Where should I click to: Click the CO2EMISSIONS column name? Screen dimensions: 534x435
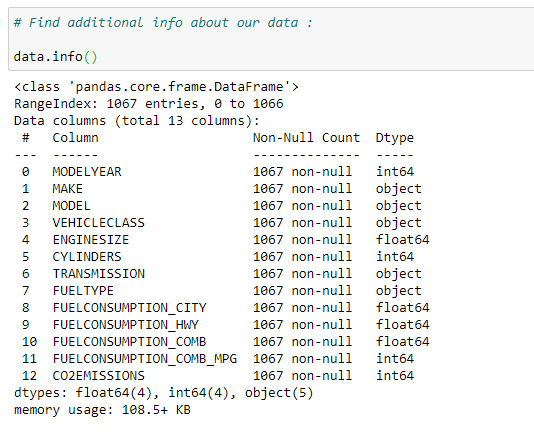[98, 376]
